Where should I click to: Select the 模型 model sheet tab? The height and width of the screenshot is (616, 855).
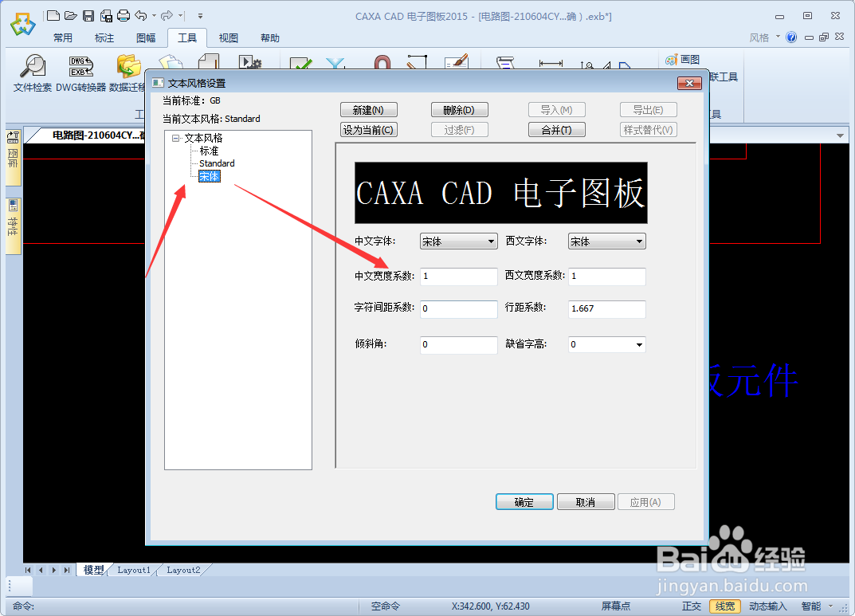(x=93, y=571)
